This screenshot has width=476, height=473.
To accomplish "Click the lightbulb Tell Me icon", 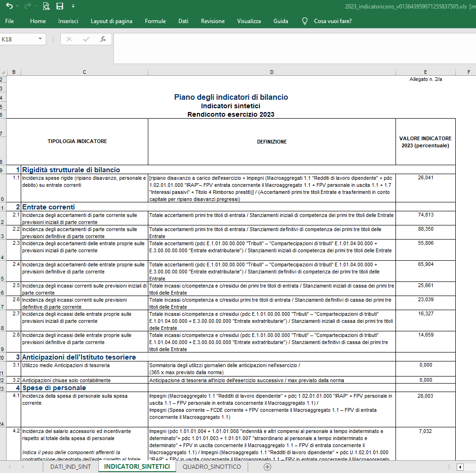I will click(x=305, y=21).
